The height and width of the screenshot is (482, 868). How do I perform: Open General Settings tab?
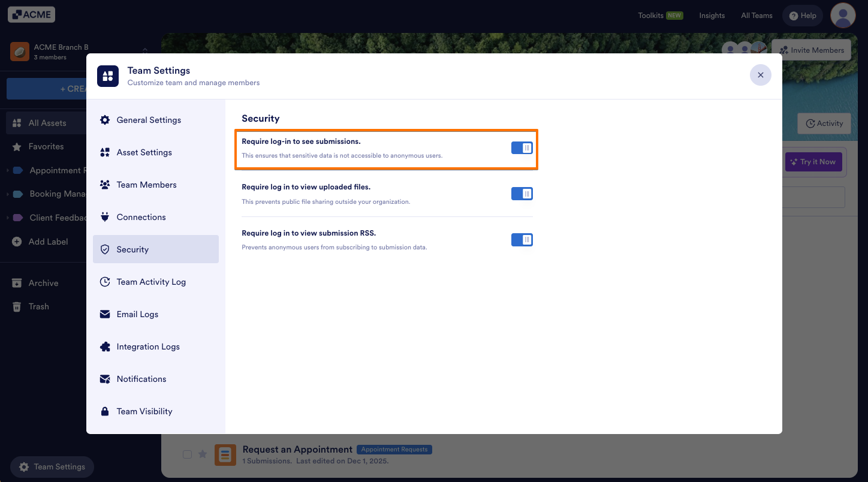coord(156,120)
